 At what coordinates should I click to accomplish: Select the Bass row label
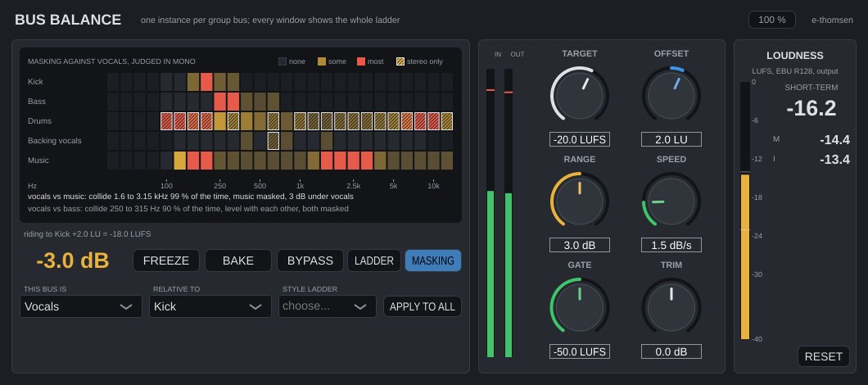point(37,102)
